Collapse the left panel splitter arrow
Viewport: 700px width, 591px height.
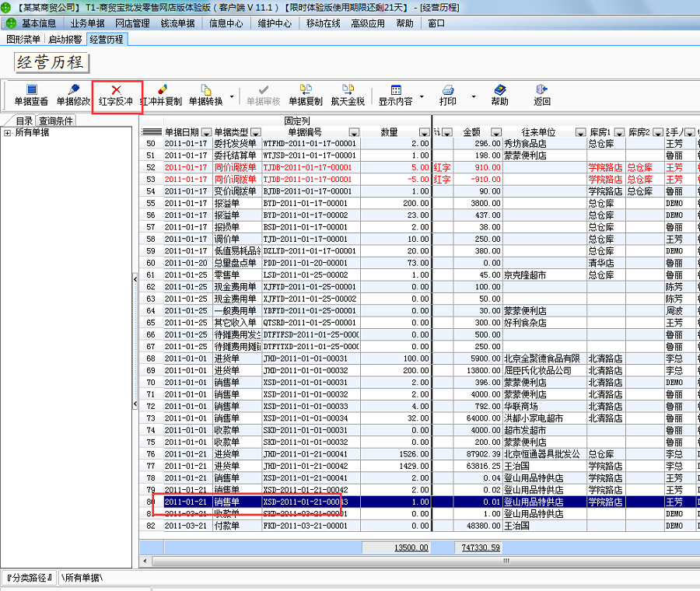point(135,278)
